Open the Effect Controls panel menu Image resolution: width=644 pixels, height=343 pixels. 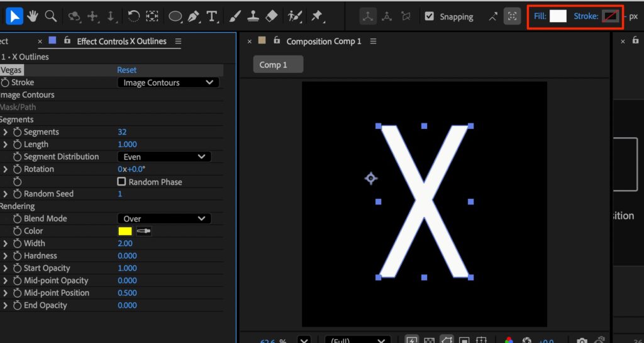[x=178, y=42]
